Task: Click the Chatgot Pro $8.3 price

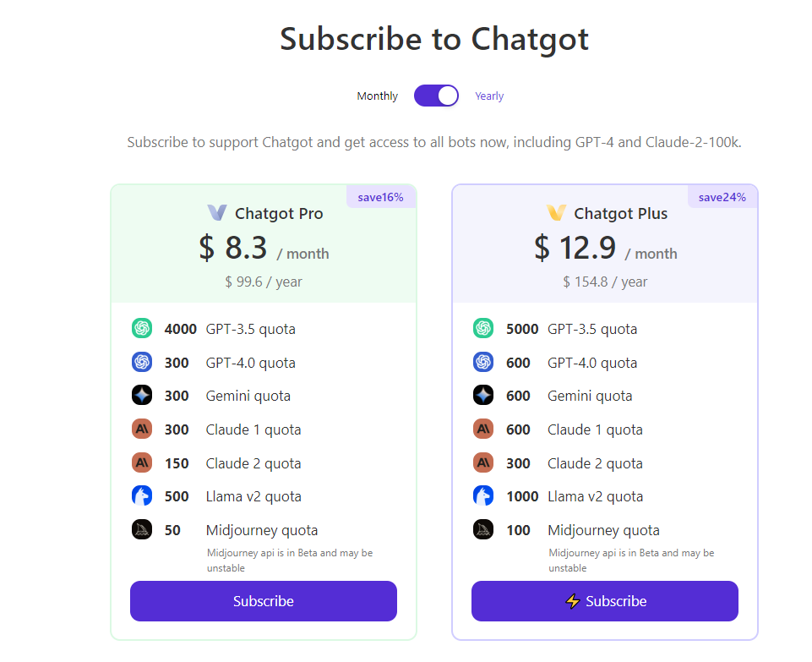Action: tap(234, 248)
